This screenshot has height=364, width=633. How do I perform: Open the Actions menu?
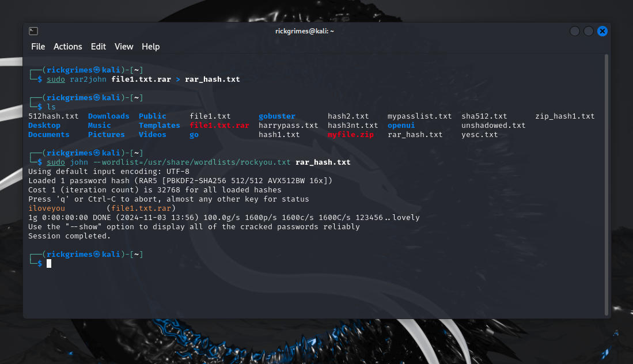point(67,47)
